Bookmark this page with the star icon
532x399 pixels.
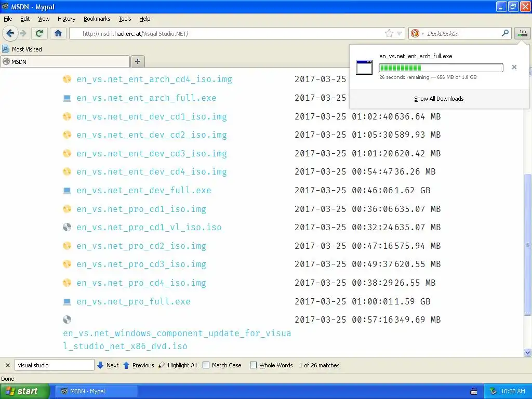click(x=389, y=33)
